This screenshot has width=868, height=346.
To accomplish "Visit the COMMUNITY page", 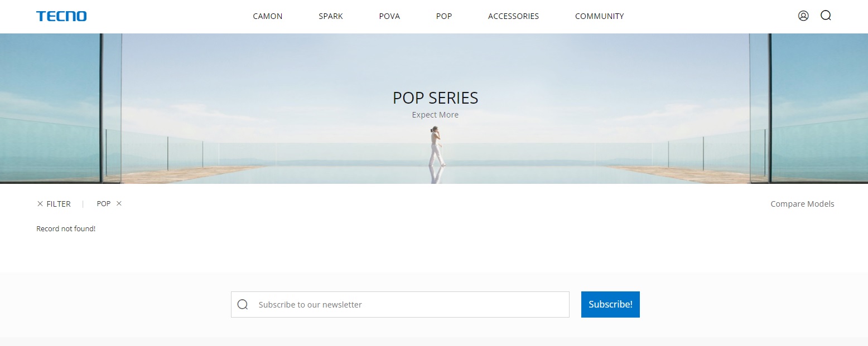I will click(599, 16).
